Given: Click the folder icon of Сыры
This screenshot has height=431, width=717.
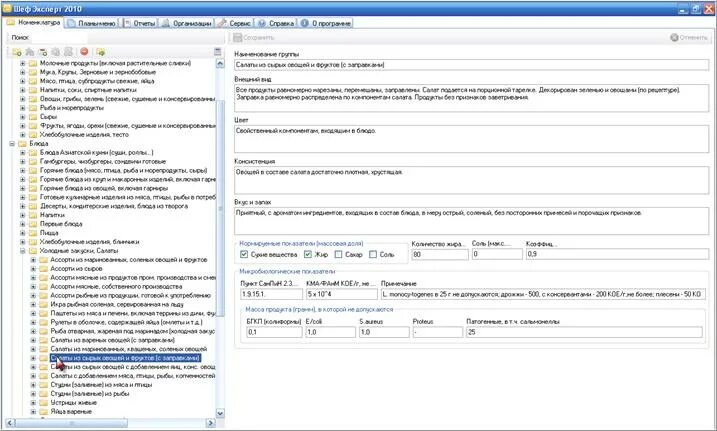Looking at the screenshot, I should pyautogui.click(x=33, y=117).
